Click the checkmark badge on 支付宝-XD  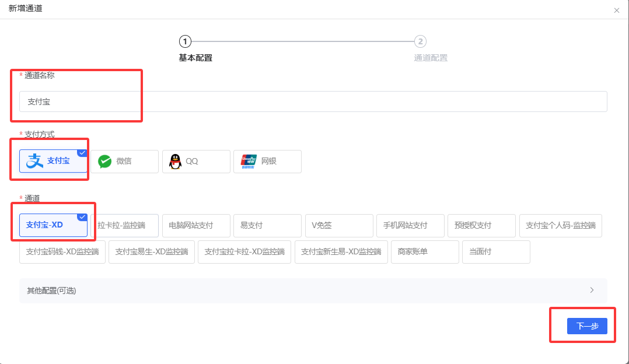[82, 217]
